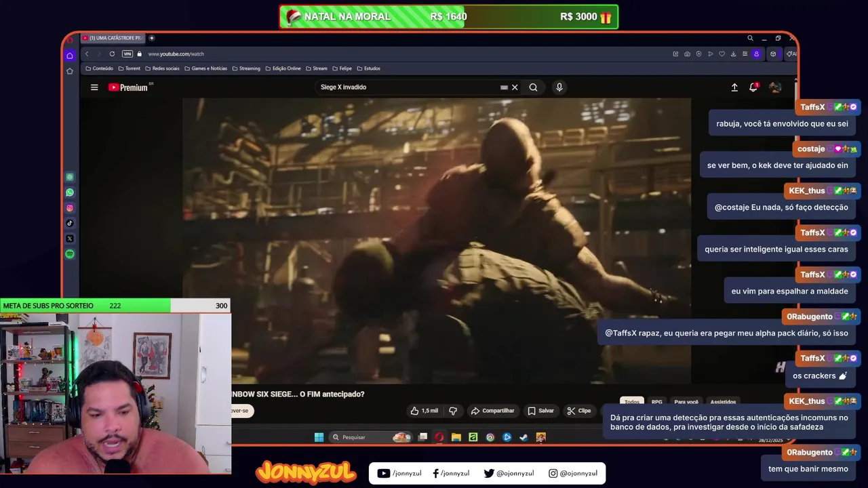Open File Explorer from the taskbar
The height and width of the screenshot is (488, 868).
456,437
